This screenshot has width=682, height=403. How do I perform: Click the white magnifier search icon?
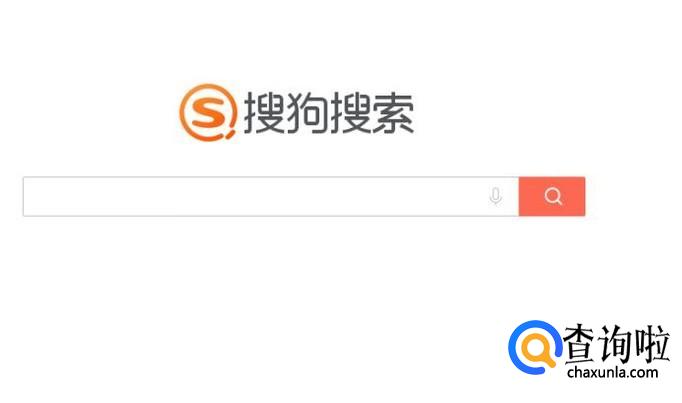tap(553, 196)
